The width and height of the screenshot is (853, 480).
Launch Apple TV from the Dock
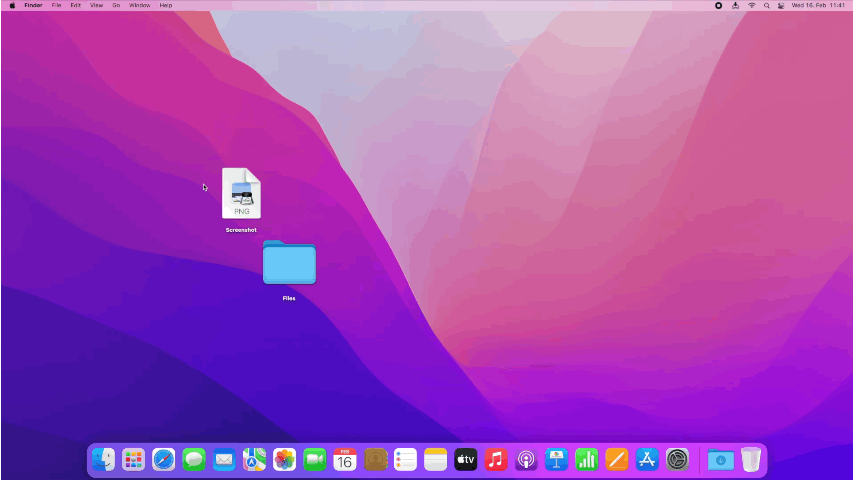(x=466, y=460)
